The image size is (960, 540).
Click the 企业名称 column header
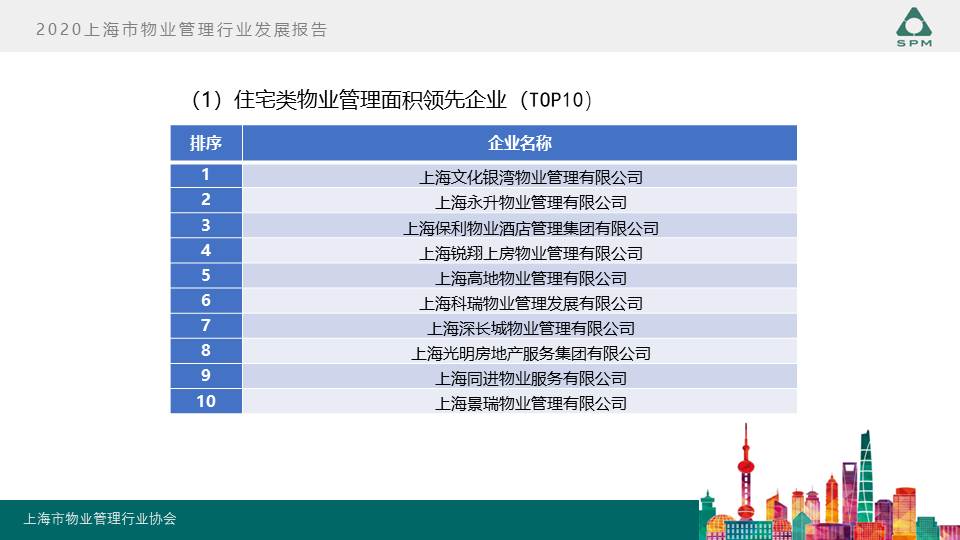point(519,143)
